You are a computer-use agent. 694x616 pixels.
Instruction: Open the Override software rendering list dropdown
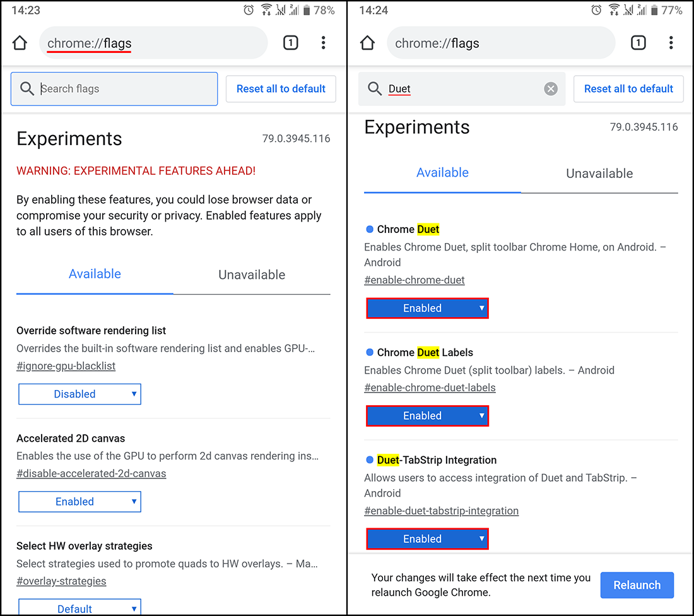pyautogui.click(x=79, y=394)
